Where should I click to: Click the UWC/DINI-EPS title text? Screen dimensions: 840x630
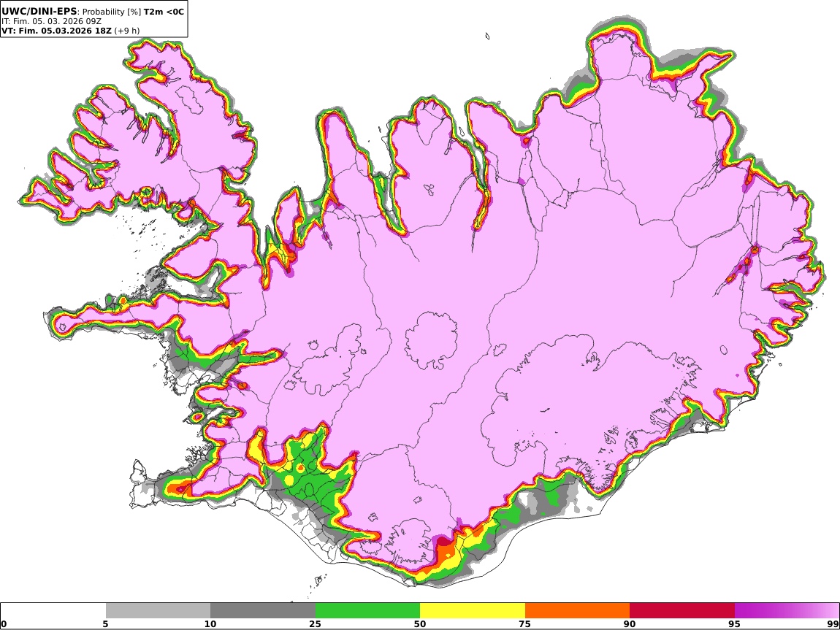click(39, 11)
